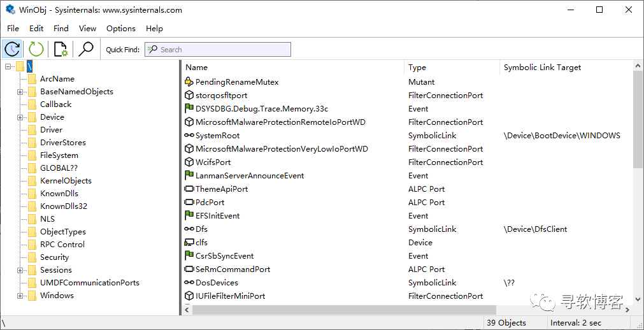Screen dimensions: 644x330
Task: Open the View menu
Action: coord(87,29)
